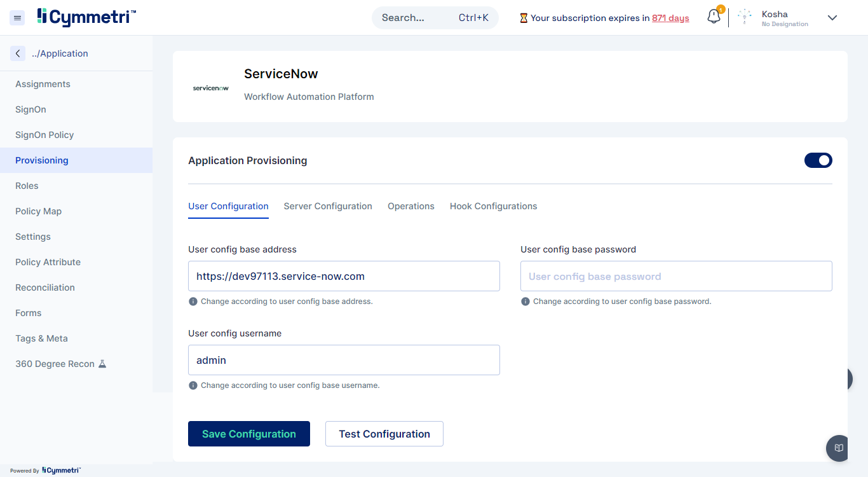Screen dimensions: 868x477
Task: Click the Save Configuration button
Action: tap(249, 434)
